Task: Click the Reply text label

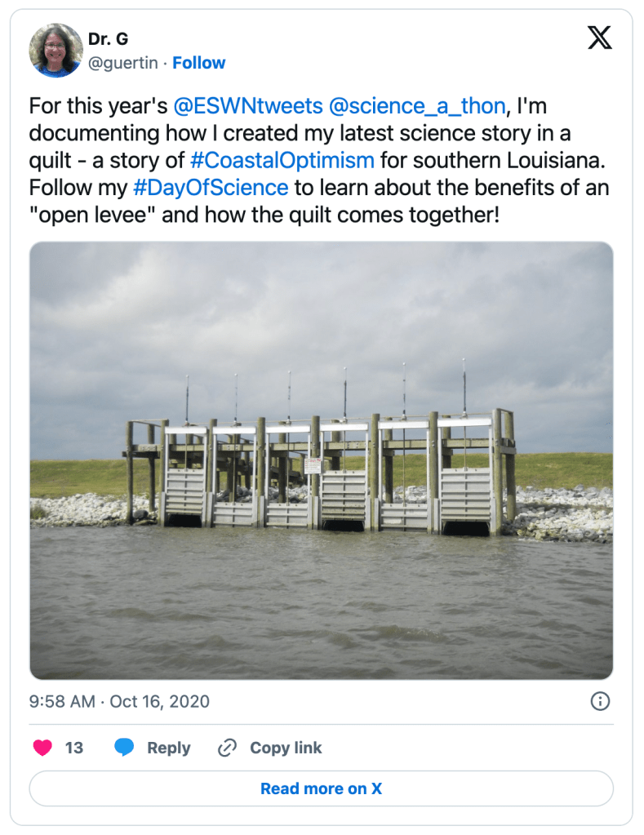Action: (168, 748)
